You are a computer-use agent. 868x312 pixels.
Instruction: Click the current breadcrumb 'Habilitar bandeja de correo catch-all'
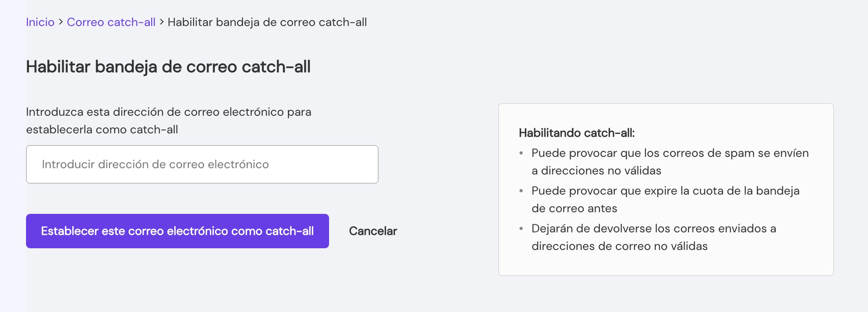[267, 22]
